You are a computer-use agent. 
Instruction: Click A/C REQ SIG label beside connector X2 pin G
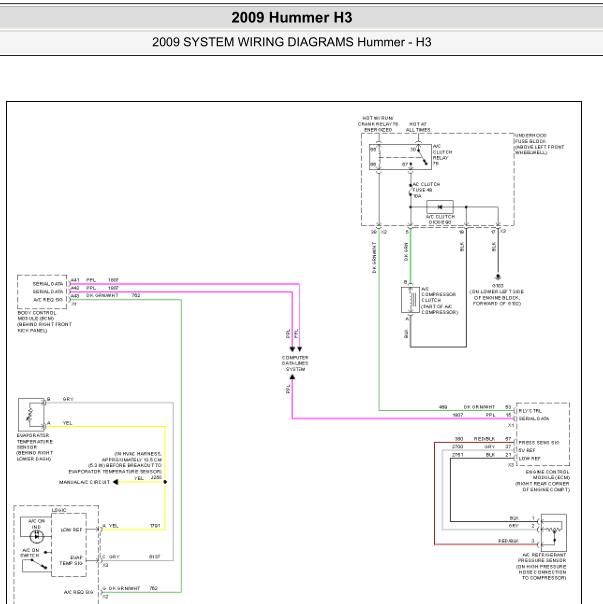click(78, 592)
